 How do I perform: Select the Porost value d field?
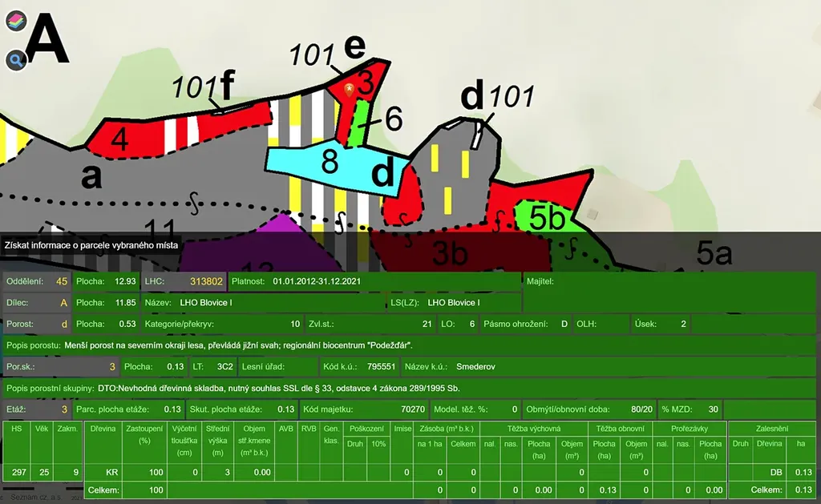click(63, 325)
